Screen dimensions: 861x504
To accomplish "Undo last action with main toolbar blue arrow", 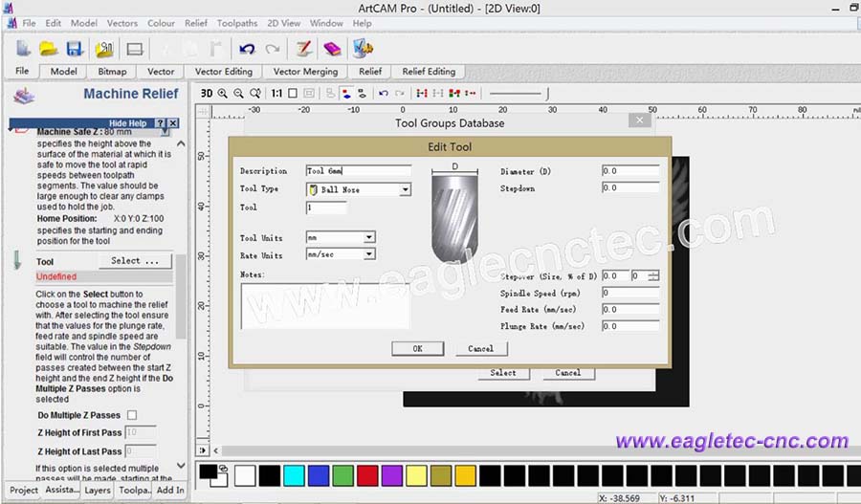I will (x=247, y=49).
